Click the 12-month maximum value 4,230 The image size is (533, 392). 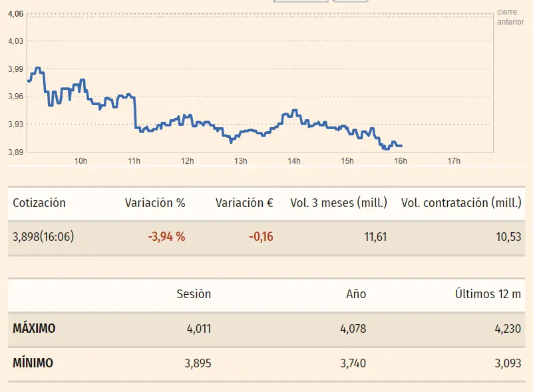click(507, 329)
